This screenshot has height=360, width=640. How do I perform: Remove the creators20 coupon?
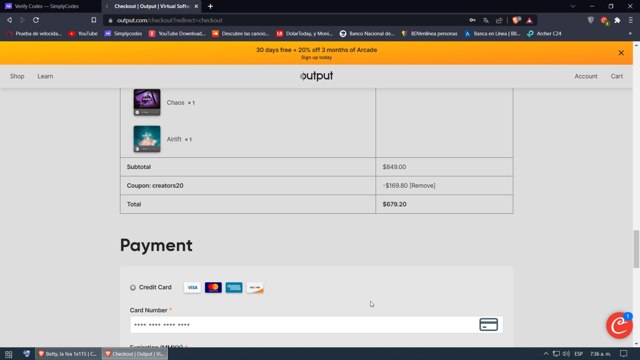pyautogui.click(x=422, y=186)
